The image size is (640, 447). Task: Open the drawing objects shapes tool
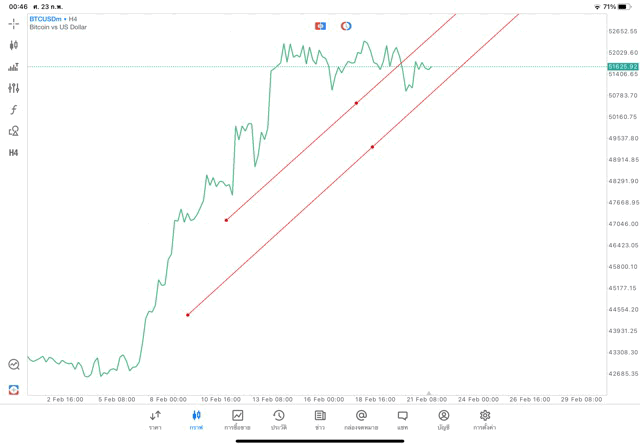click(x=14, y=131)
